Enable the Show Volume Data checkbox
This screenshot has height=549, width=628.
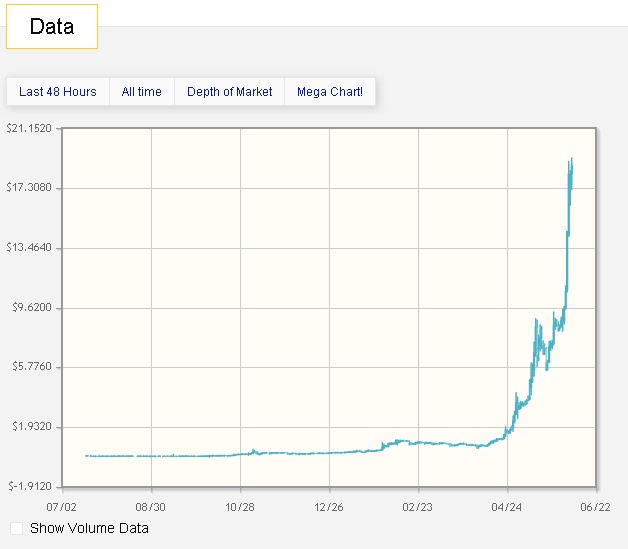[16, 528]
